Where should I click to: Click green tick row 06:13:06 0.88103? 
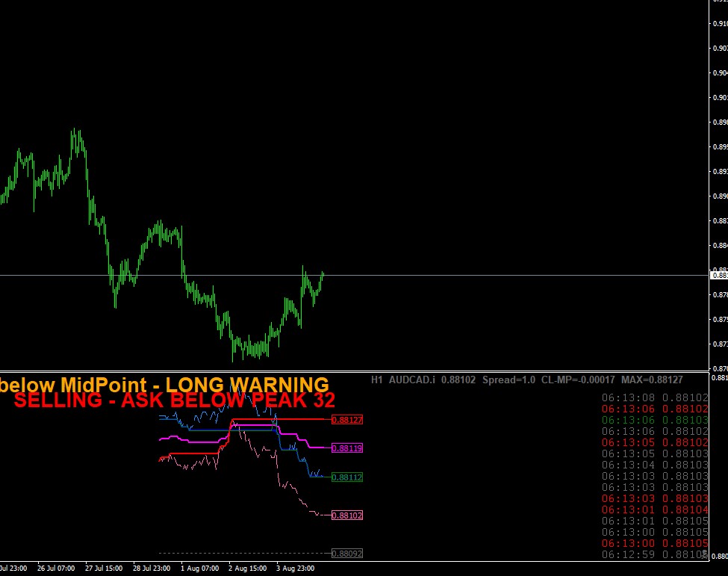coord(655,420)
